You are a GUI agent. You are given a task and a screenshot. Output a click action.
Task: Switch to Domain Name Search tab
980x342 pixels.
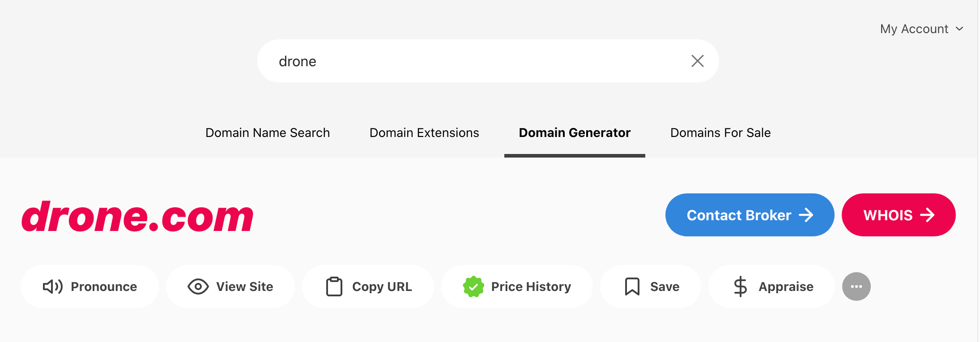pos(268,133)
